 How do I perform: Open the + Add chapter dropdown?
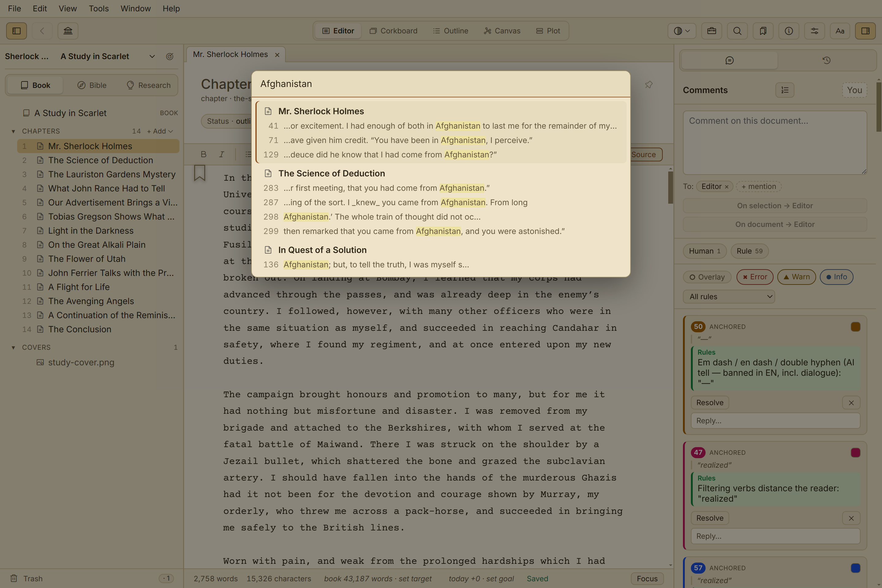[x=160, y=131]
